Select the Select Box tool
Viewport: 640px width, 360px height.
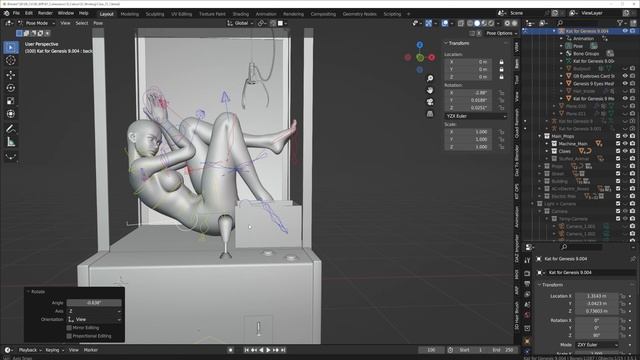11,48
